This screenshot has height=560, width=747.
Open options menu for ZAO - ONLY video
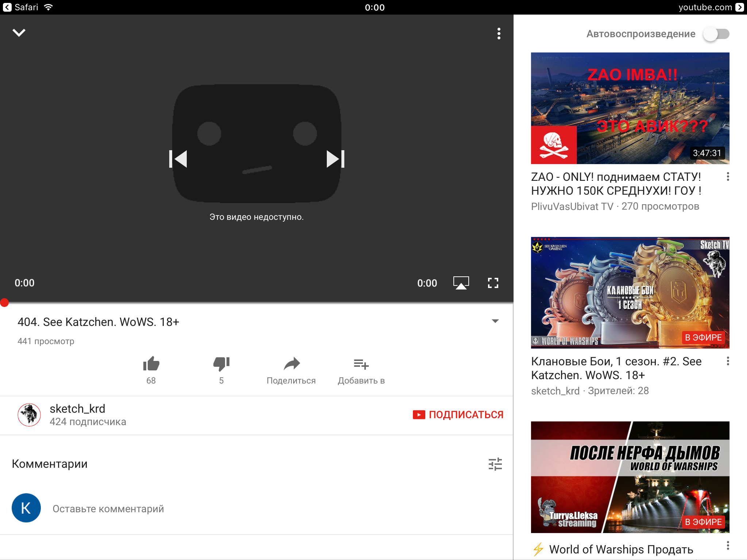point(728,177)
